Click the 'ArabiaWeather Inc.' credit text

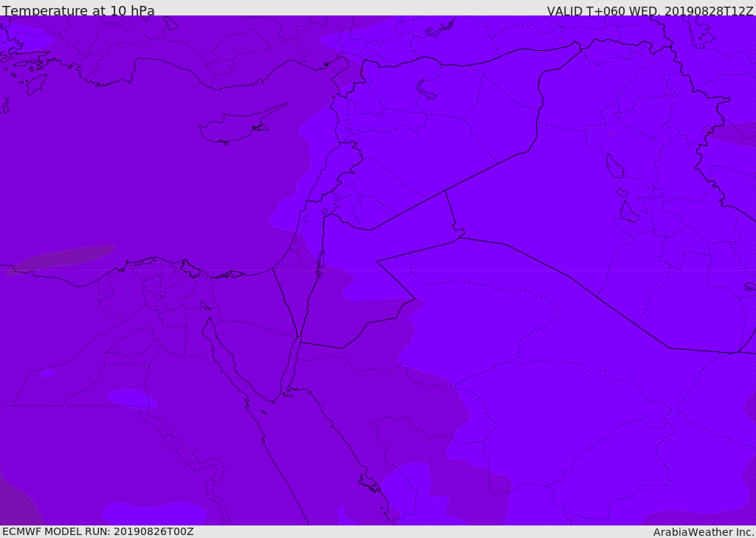tap(704, 532)
